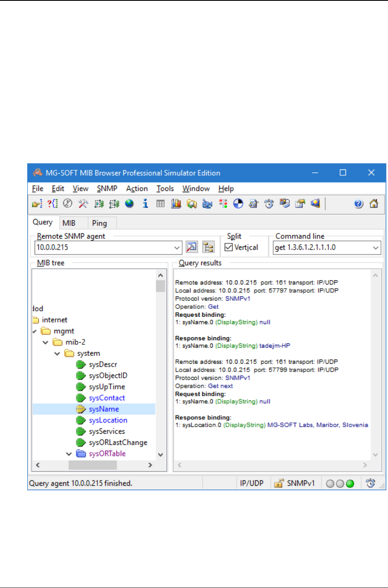Open the table grid view icon

[161, 204]
